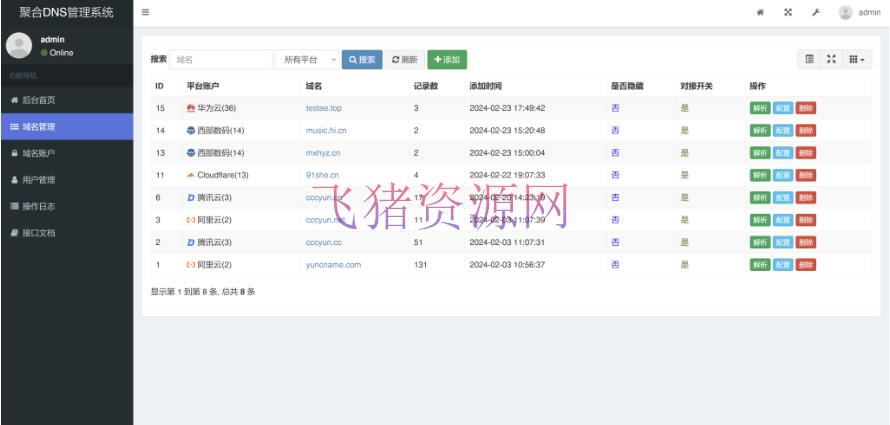Toggle 是否隐藏 value for yuncname.com
Viewport: 890px width, 425px height.
[615, 264]
